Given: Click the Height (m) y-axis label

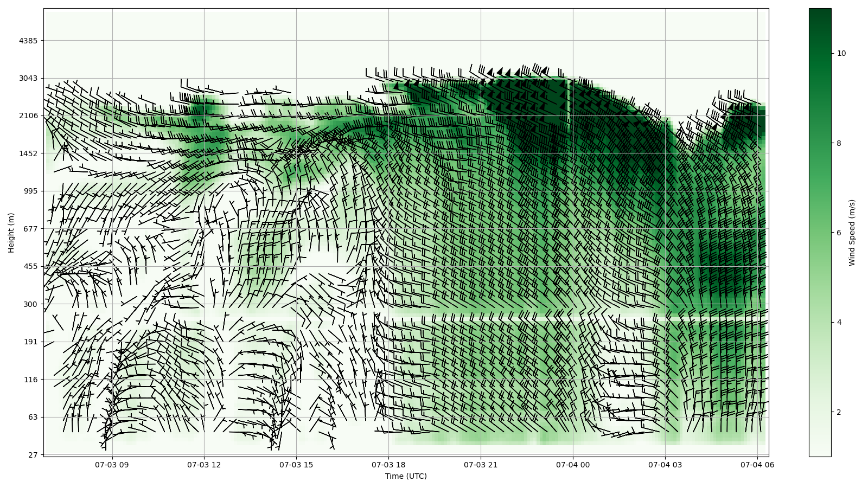Looking at the screenshot, I should pos(11,233).
